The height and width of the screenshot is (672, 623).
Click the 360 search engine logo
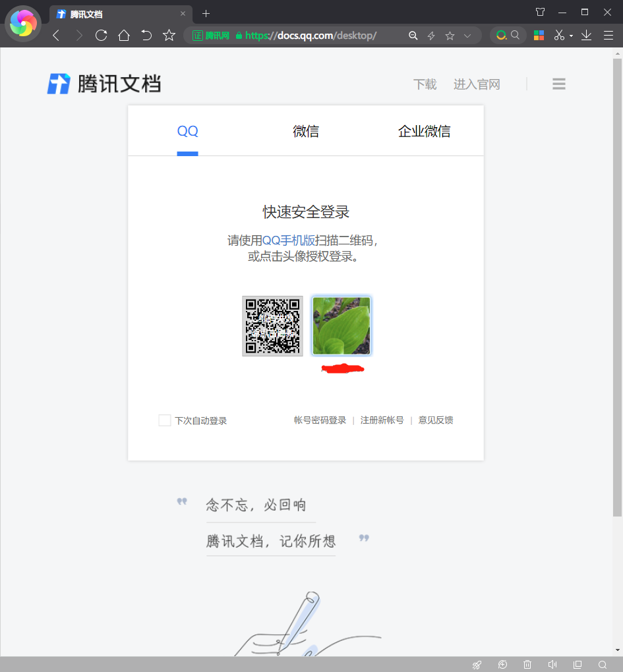(x=501, y=35)
